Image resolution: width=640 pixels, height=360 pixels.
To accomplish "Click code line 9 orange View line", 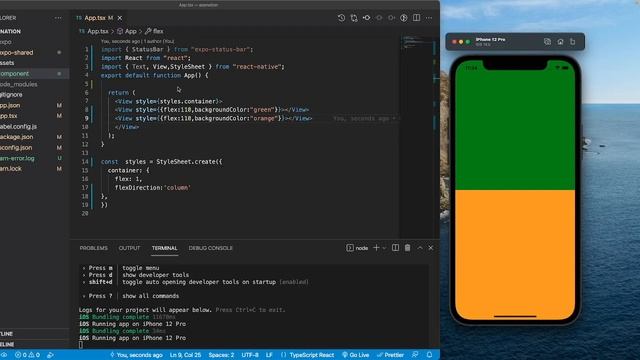I will coord(213,118).
